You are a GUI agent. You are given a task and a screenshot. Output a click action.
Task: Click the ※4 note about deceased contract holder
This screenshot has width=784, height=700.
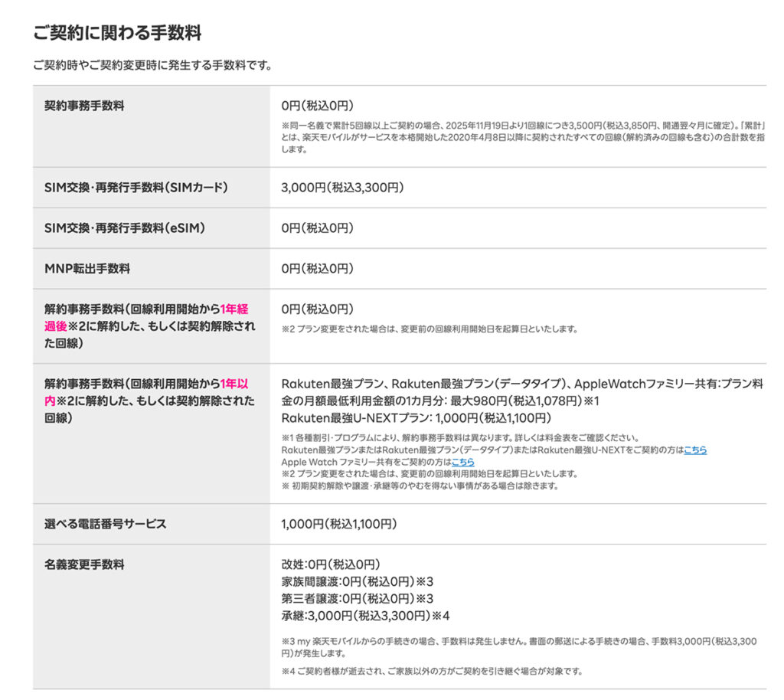tap(432, 672)
